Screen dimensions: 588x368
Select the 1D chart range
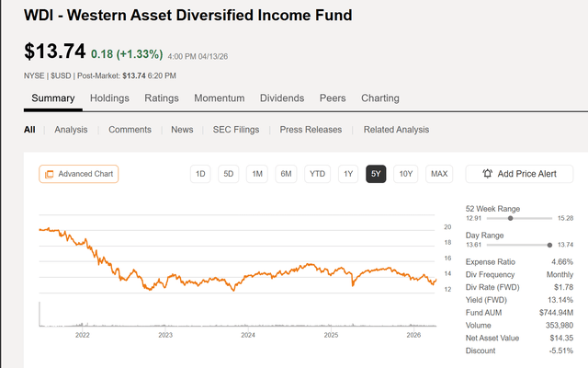[x=200, y=174]
